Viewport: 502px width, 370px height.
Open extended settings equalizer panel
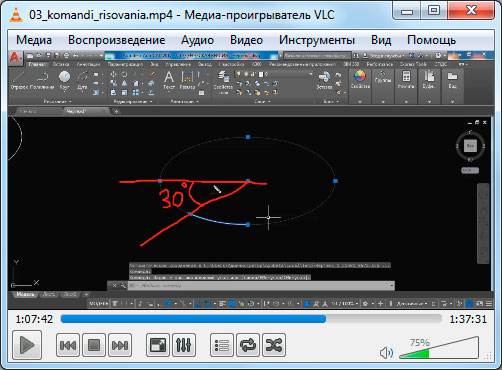[184, 345]
